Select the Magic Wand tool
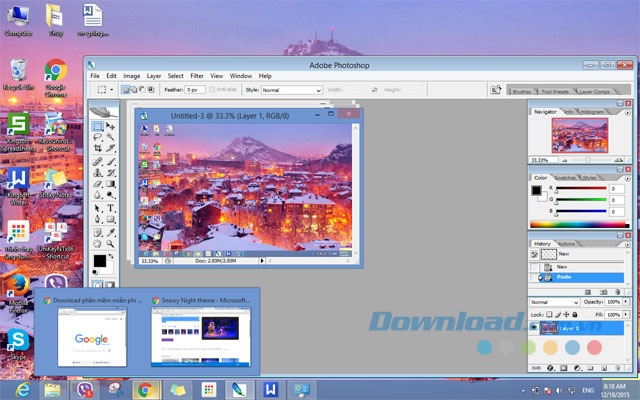640x400 pixels. [x=110, y=137]
